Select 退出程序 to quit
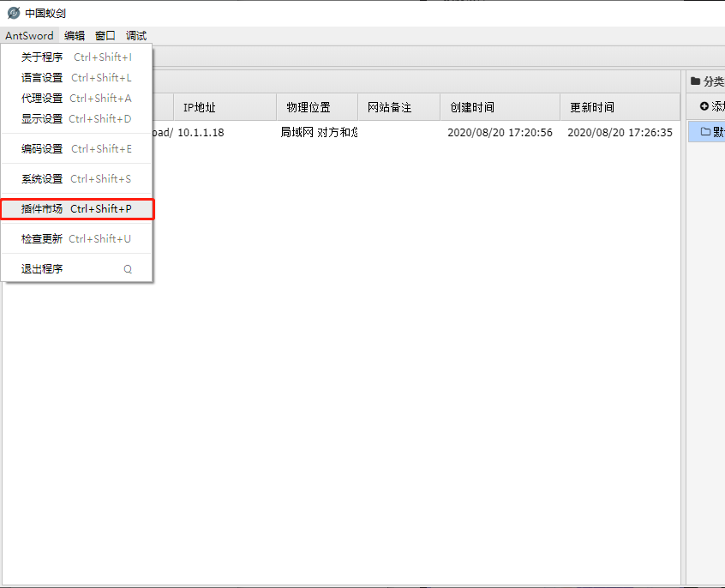Viewport: 725px width, 588px height. click(76, 269)
